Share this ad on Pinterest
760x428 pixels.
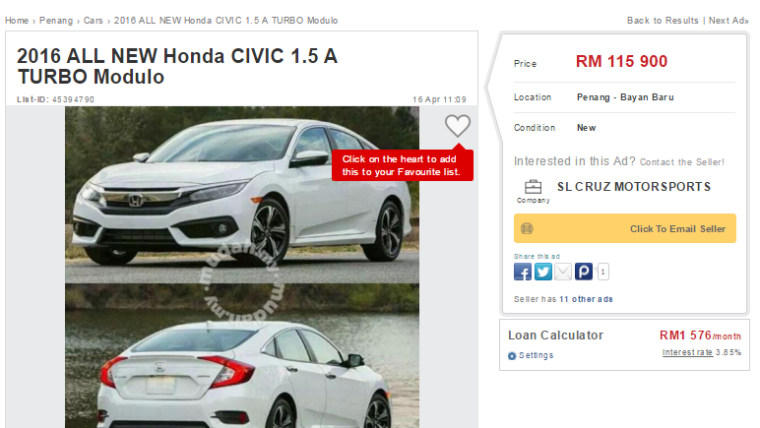coord(584,272)
